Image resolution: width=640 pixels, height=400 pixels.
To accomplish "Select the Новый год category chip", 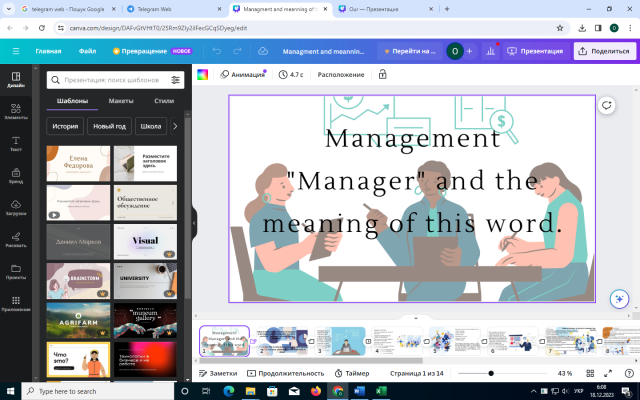I will 109,126.
